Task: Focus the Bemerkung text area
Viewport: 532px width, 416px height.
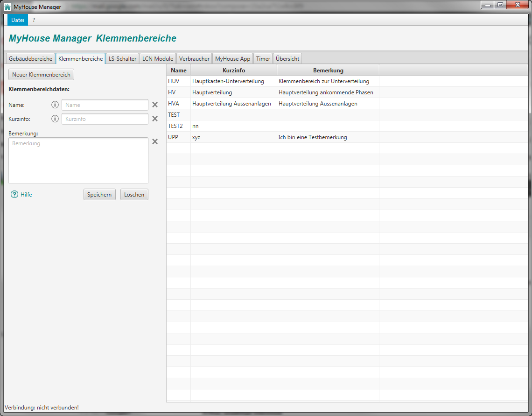Action: click(78, 161)
